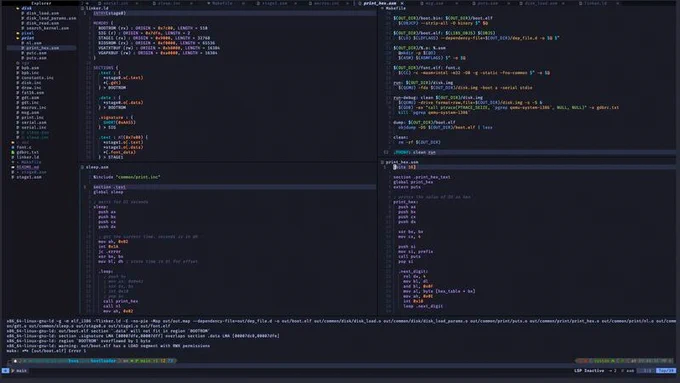Screen dimensions: 680x383
Task: Click the out folder icon in Explorer
Action: 13,142
